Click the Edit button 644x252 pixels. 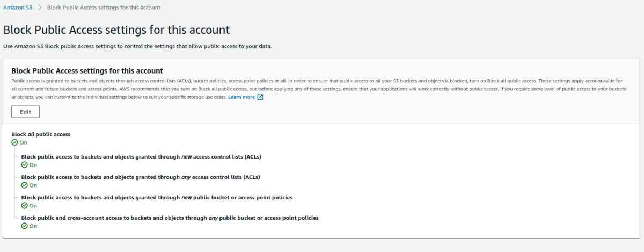coord(25,112)
